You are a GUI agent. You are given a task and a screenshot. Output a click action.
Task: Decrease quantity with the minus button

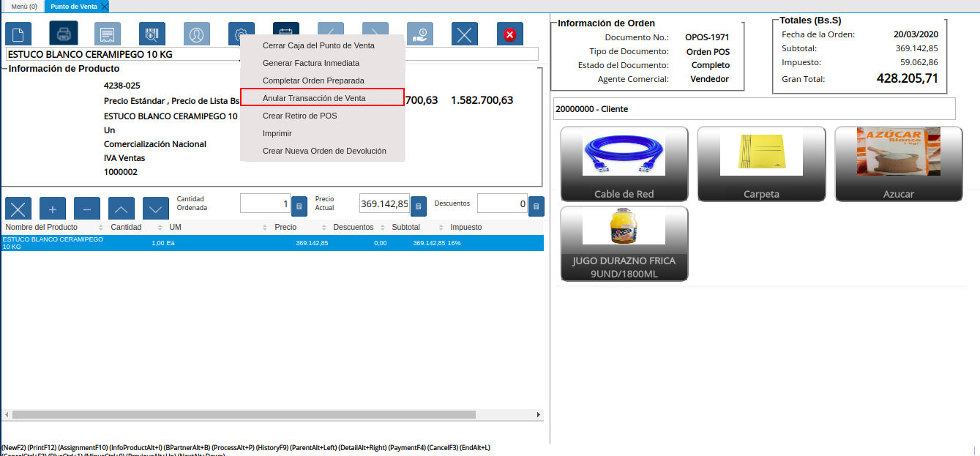point(86,209)
